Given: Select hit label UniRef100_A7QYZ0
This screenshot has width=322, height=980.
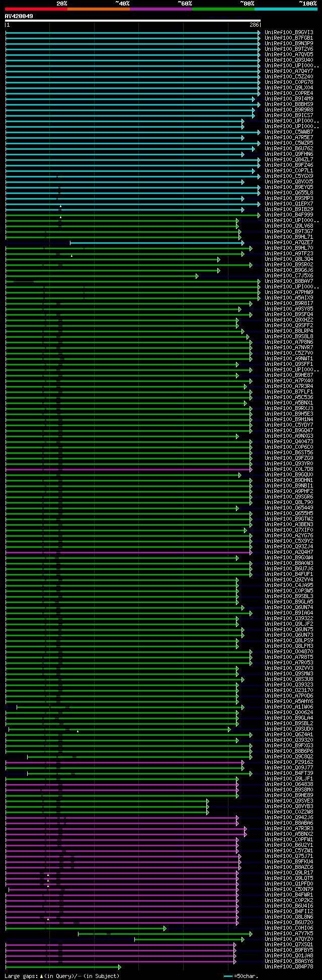Looking at the screenshot, I should (289, 939).
